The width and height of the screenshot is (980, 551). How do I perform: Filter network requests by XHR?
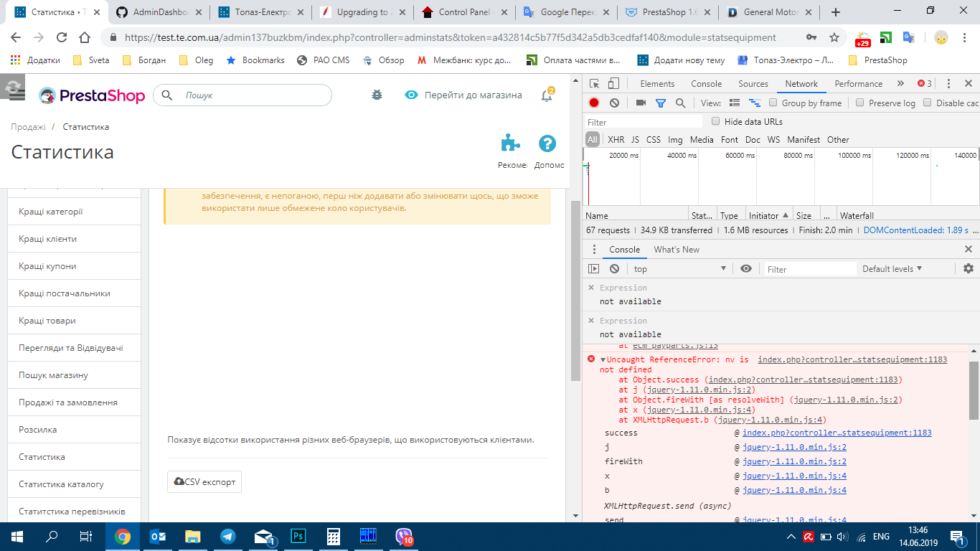point(616,140)
